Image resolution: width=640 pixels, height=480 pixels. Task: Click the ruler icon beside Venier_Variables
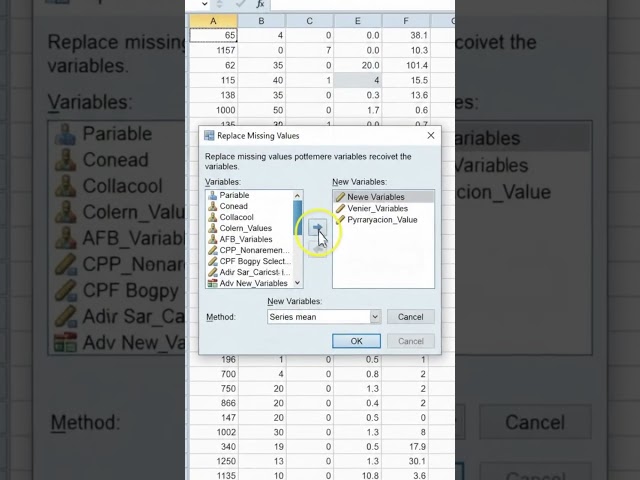[340, 208]
